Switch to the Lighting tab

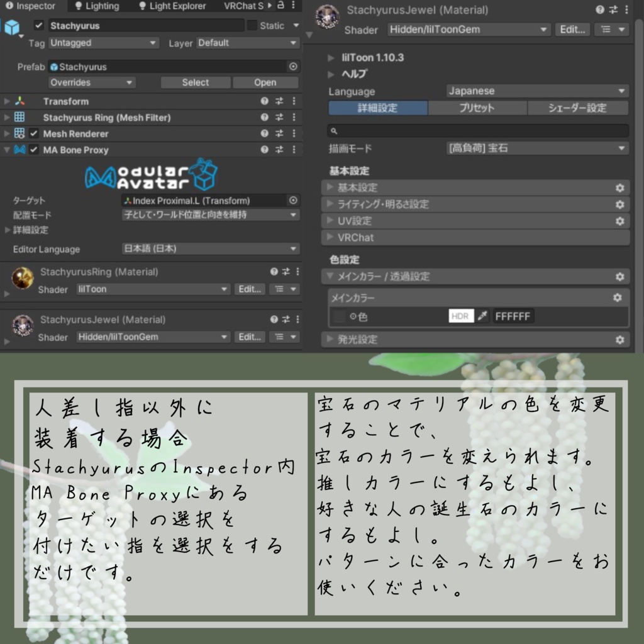pos(97,6)
